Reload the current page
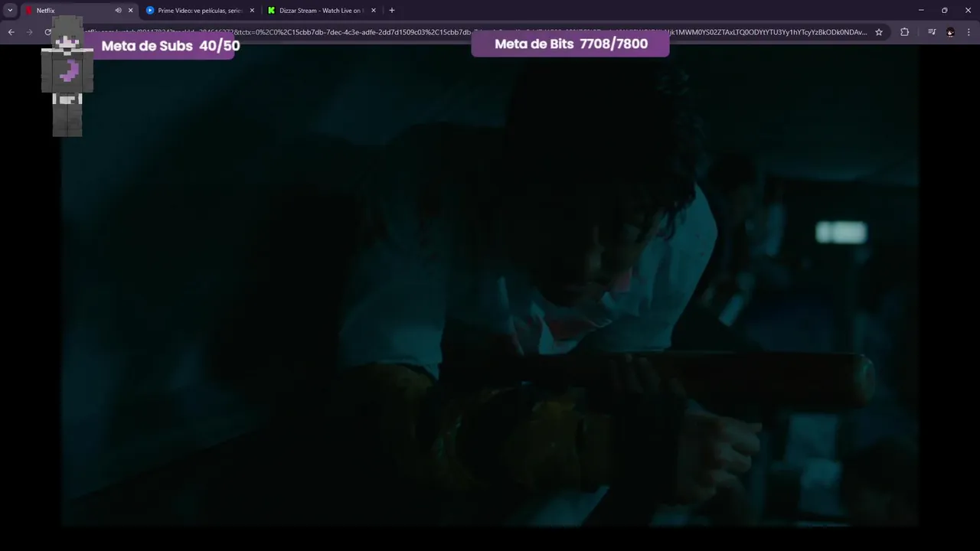The width and height of the screenshot is (980, 551). pyautogui.click(x=48, y=32)
